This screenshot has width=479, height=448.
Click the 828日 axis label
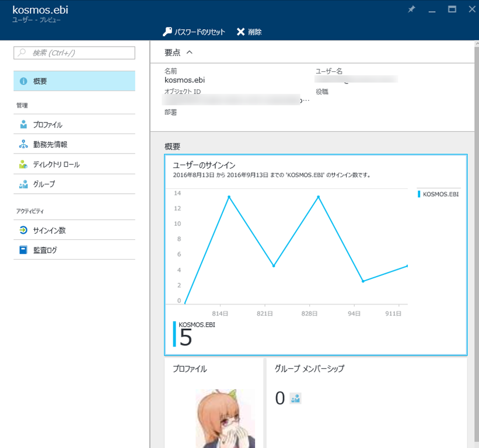pyautogui.click(x=309, y=313)
